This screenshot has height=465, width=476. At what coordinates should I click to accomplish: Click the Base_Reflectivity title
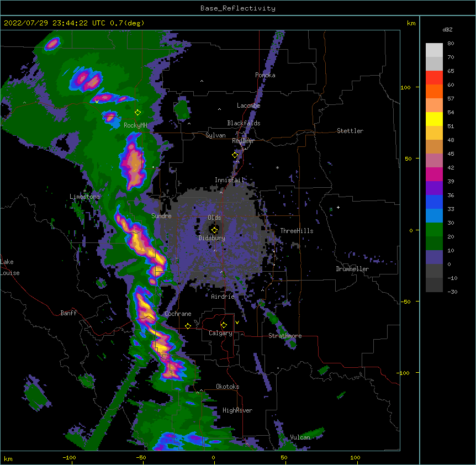pyautogui.click(x=238, y=8)
